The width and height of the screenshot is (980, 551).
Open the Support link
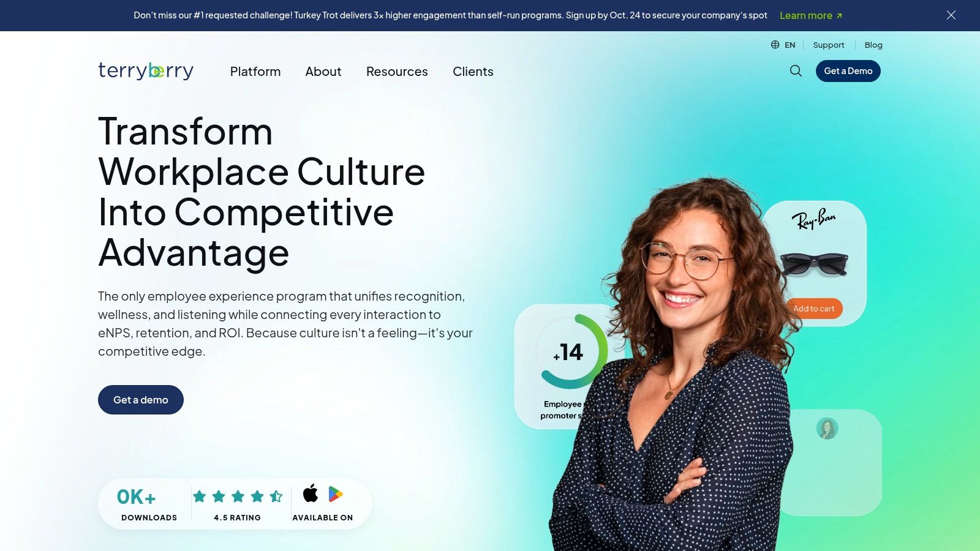829,45
